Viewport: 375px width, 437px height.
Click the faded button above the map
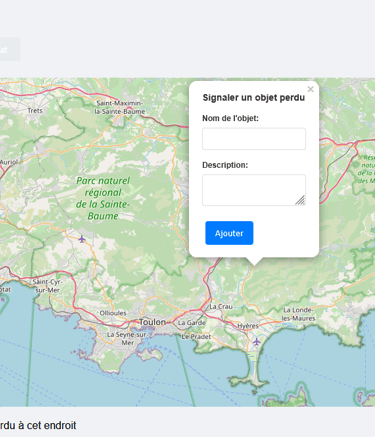click(9, 49)
